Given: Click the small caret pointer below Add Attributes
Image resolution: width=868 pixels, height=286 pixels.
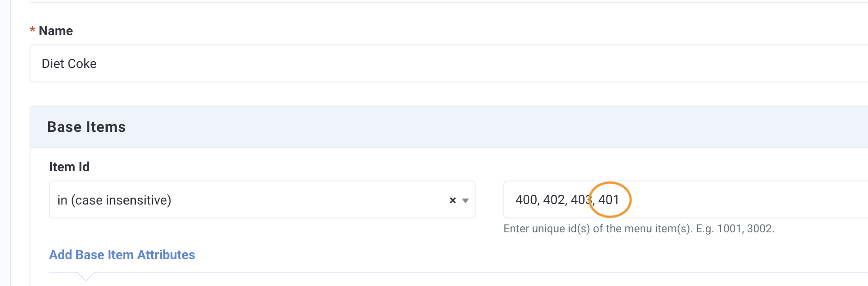Looking at the screenshot, I should 86,277.
